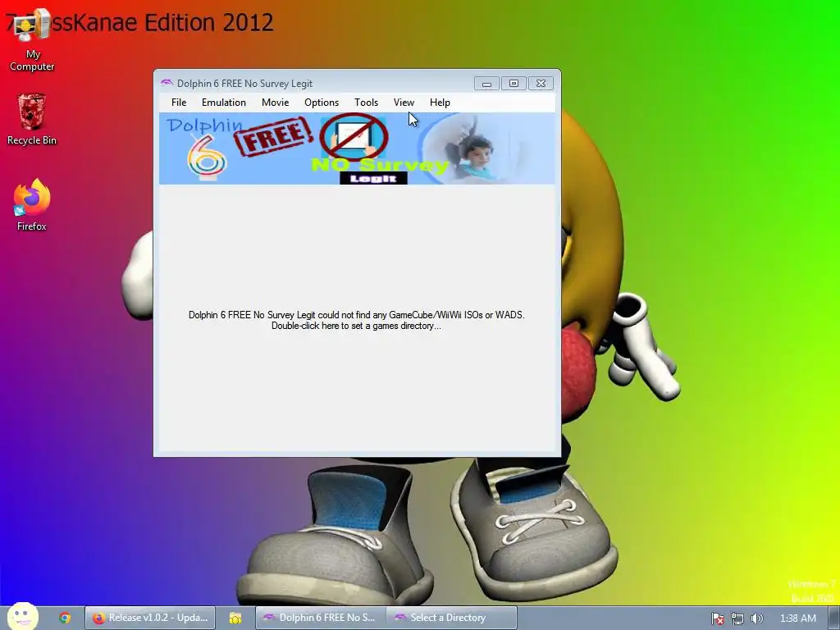
Task: Open the Options menu
Action: 322,103
